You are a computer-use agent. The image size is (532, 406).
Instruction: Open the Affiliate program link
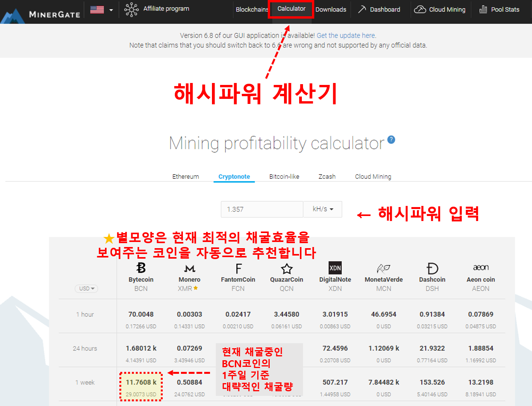click(166, 9)
